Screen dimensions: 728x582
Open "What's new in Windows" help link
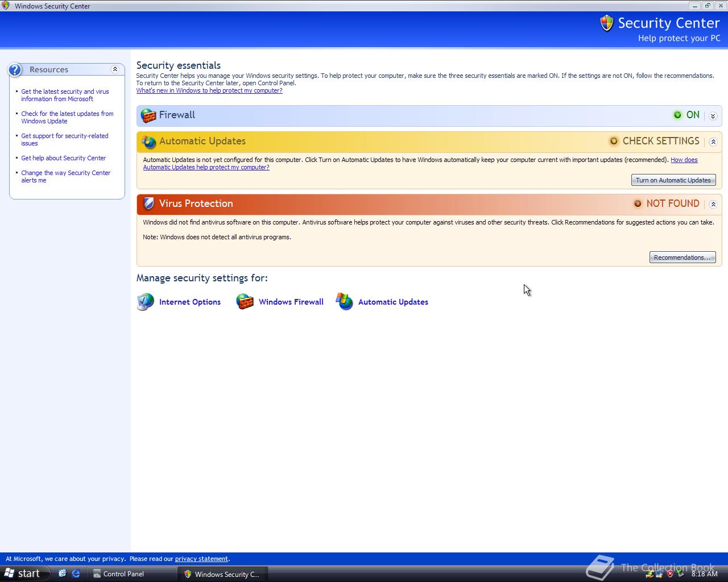pyautogui.click(x=209, y=90)
